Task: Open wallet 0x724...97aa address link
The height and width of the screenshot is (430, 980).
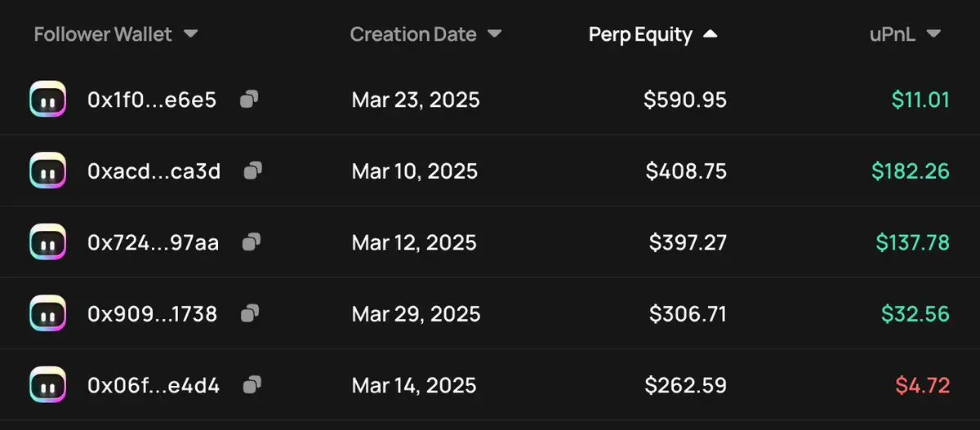Action: [153, 242]
